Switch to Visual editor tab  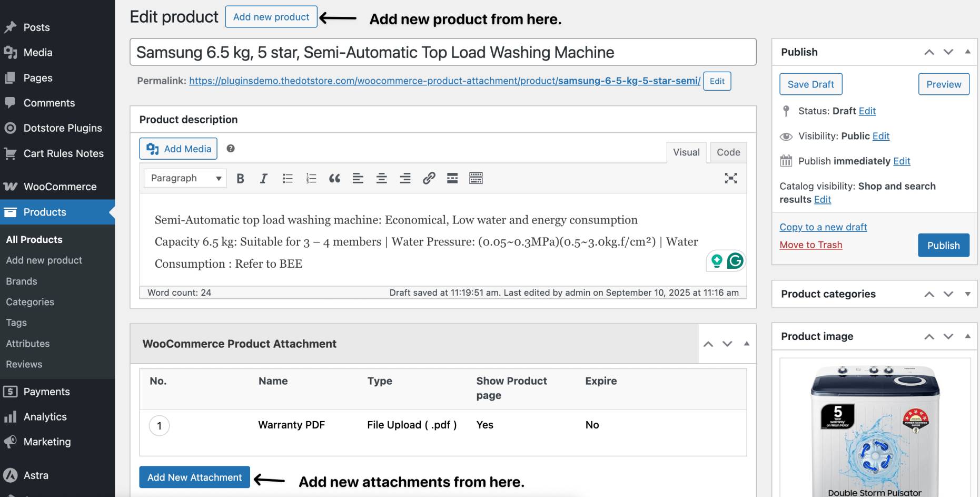coord(686,152)
